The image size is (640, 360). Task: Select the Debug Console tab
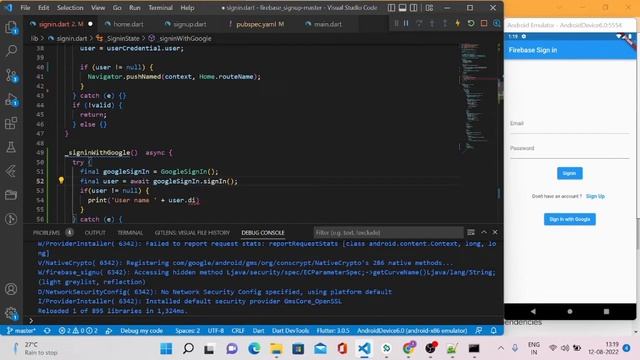(x=263, y=233)
